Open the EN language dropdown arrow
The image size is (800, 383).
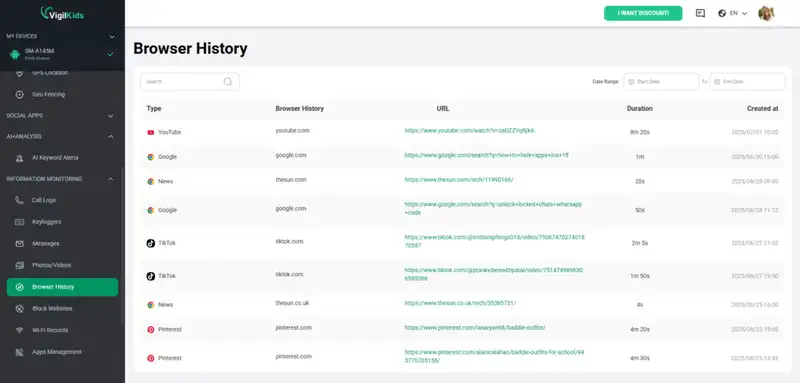(744, 14)
